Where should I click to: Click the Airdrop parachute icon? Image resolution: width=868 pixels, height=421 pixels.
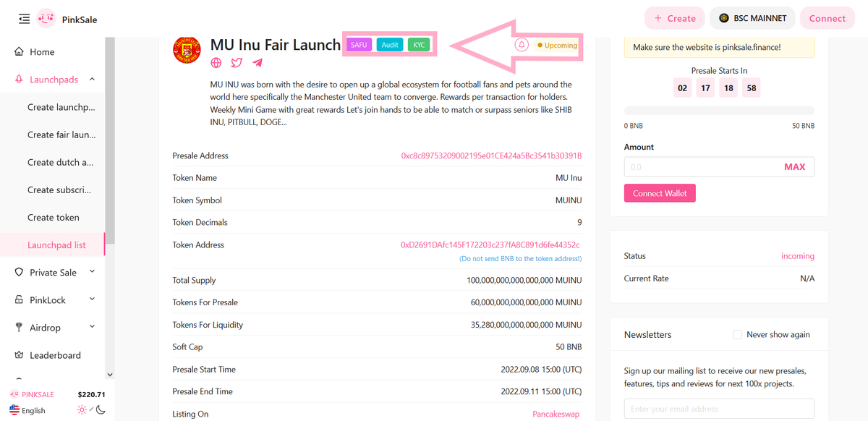19,327
